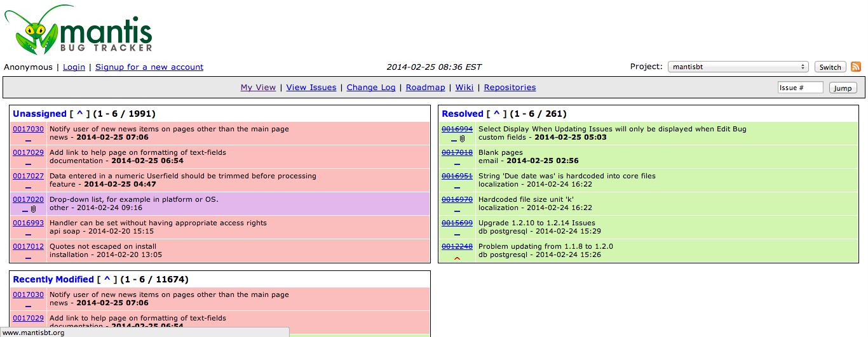Focus the Issue # input field
Viewport: 868px width, 337px height.
pos(800,88)
